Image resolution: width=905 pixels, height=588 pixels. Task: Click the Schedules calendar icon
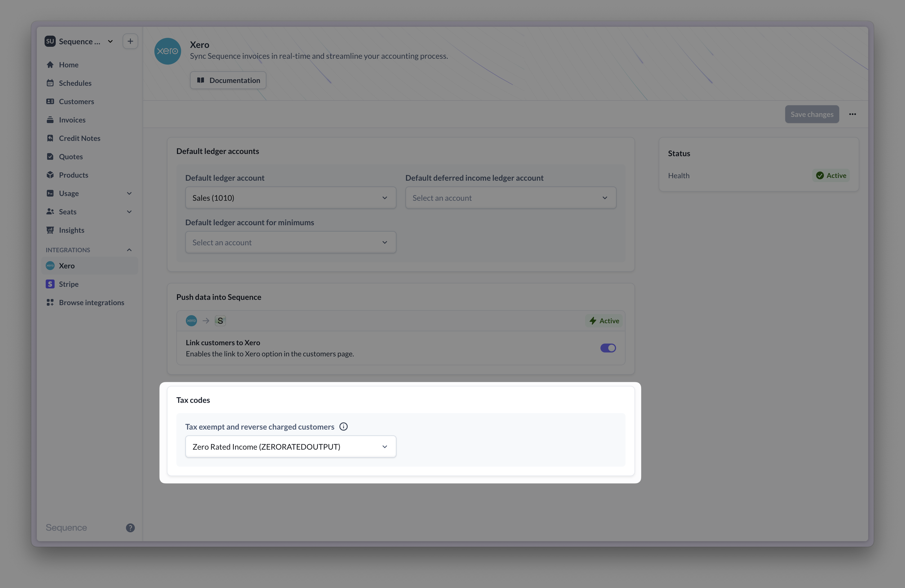[50, 83]
